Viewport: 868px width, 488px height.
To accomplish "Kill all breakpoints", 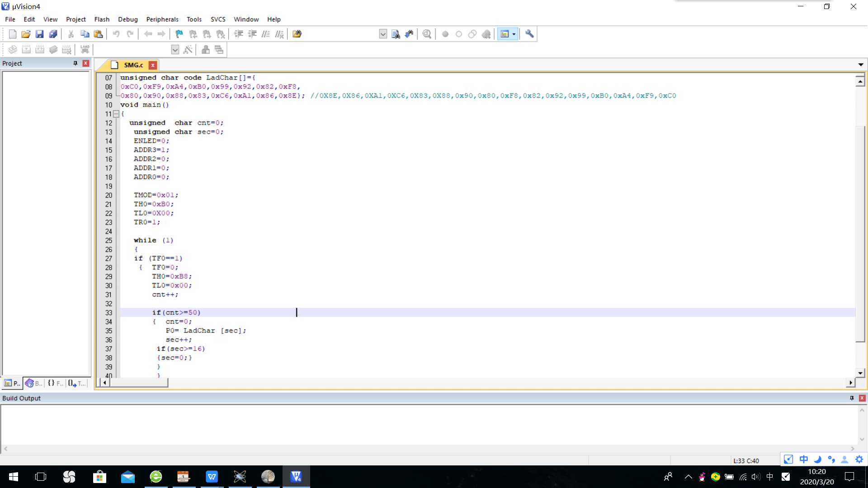I will (x=486, y=34).
